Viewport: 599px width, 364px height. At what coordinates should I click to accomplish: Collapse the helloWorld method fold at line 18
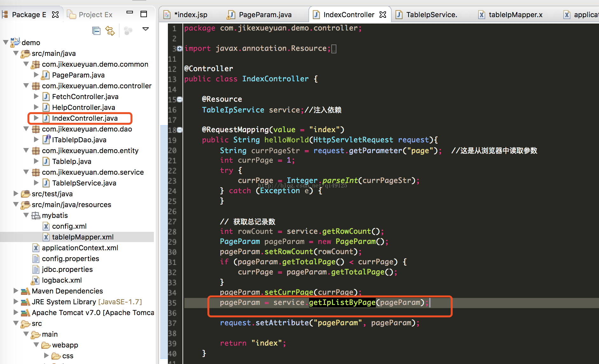tap(180, 130)
